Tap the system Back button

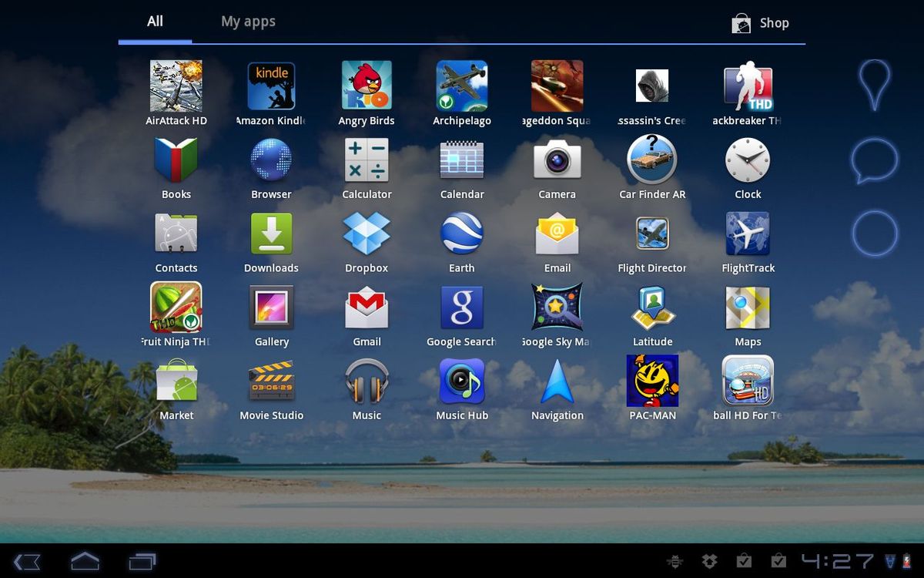tap(27, 561)
